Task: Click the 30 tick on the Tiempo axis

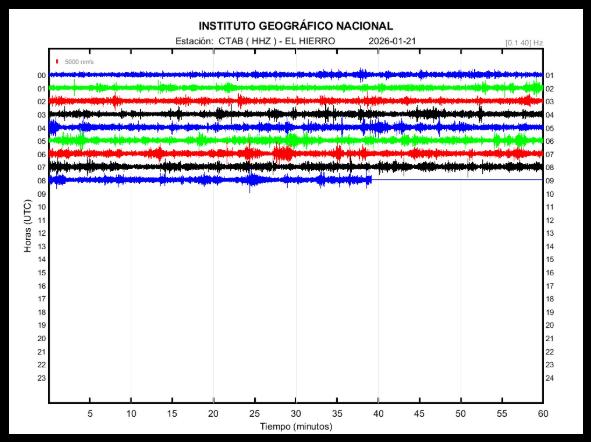Action: 296,413
